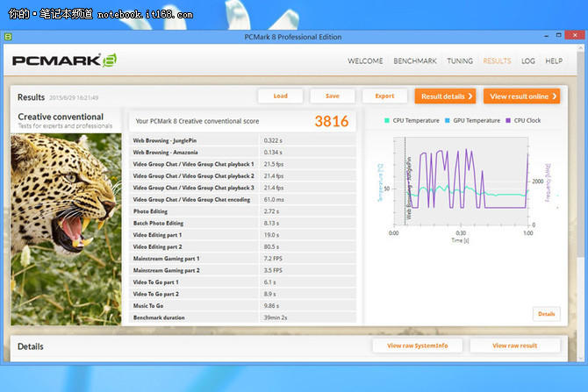Image resolution: width=588 pixels, height=392 pixels.
Task: Click the app icon in title bar
Action: 8,37
